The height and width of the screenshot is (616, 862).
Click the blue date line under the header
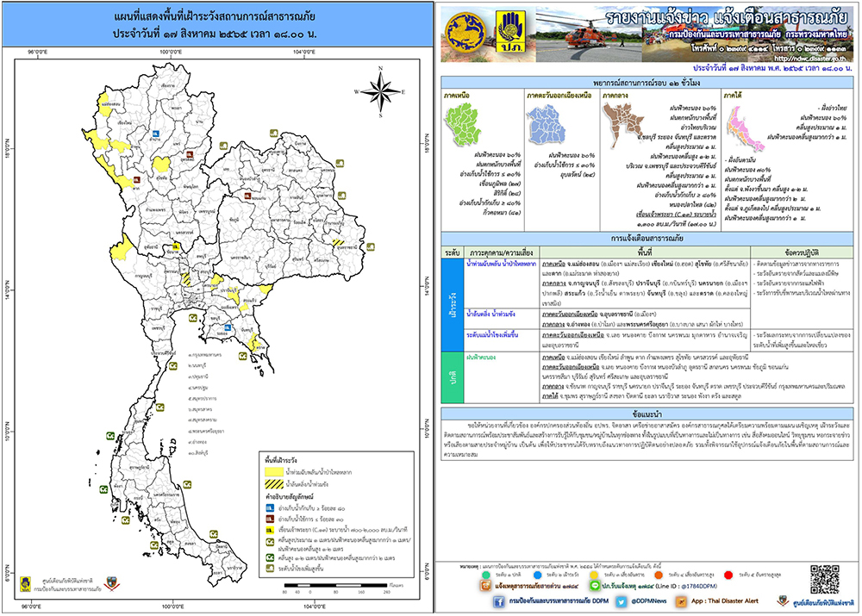(771, 68)
